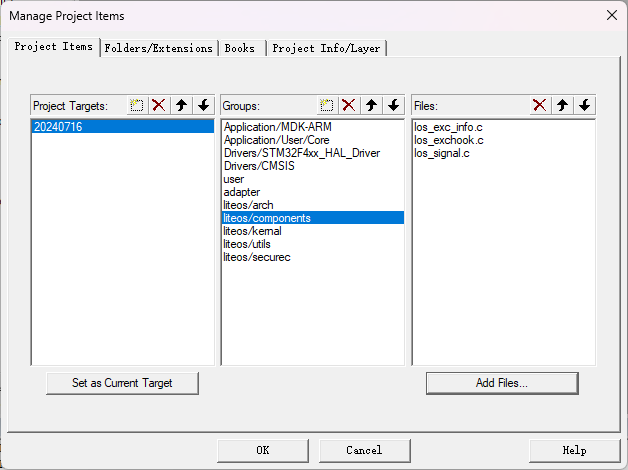Select the Drivers/STM32F4xx_HAL_Driver group

tap(312, 153)
